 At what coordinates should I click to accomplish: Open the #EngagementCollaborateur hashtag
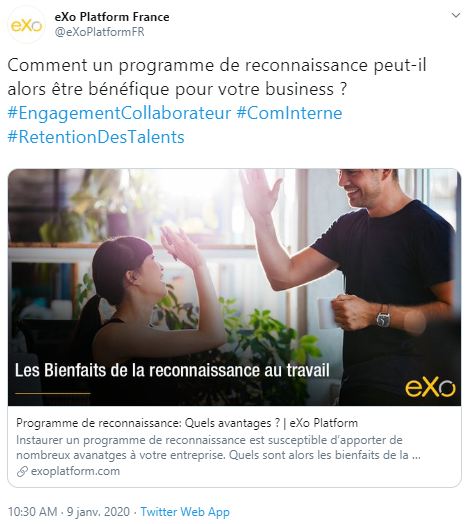tap(119, 113)
